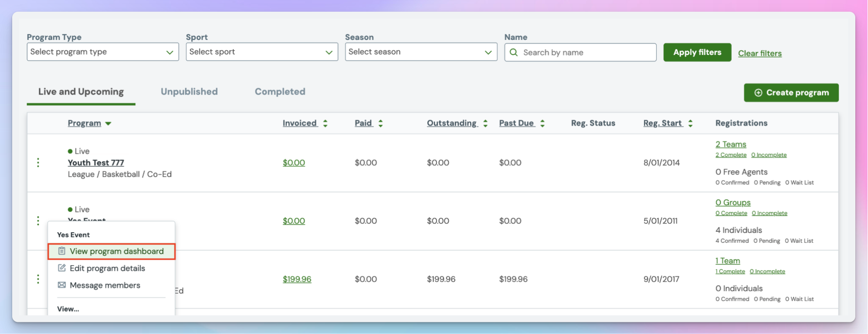Viewport: 868px width, 334px height.
Task: Click the plus icon on Create program
Action: [x=758, y=93]
